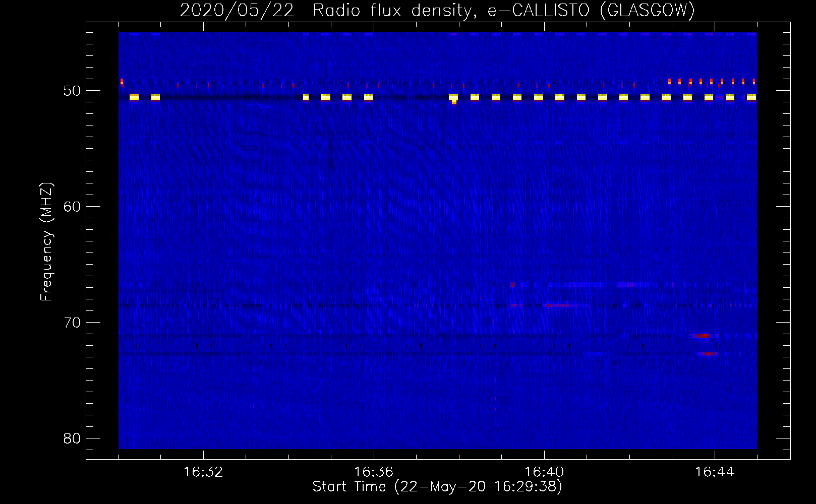Click the frequency tick label 60
The height and width of the screenshot is (504, 816).
[72, 207]
